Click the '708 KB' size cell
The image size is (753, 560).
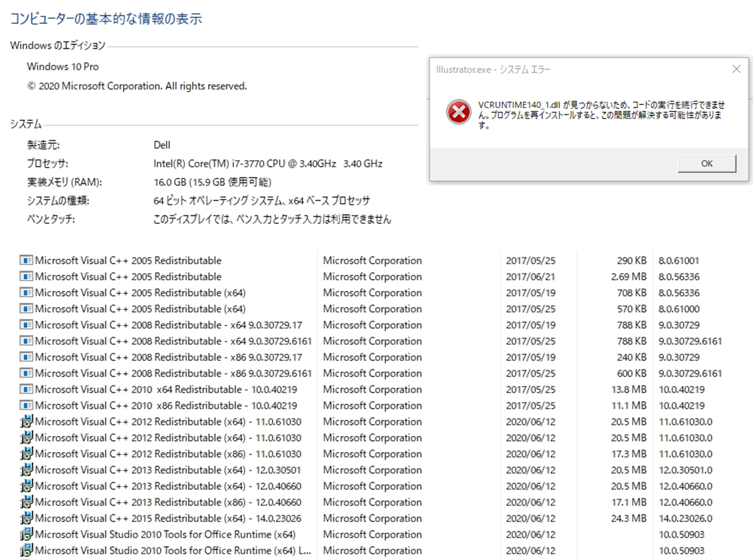(631, 293)
